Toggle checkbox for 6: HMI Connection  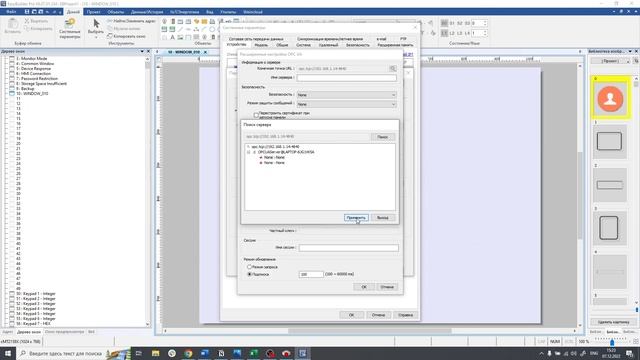(12, 73)
